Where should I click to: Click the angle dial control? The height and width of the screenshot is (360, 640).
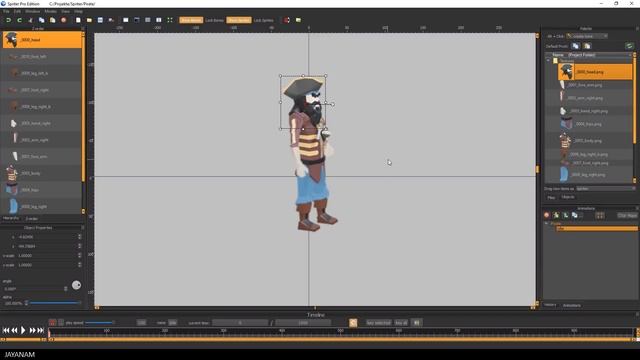tap(76, 285)
